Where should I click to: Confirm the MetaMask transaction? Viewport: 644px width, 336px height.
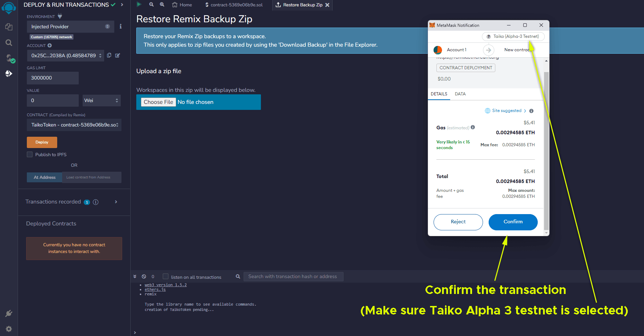pos(513,222)
